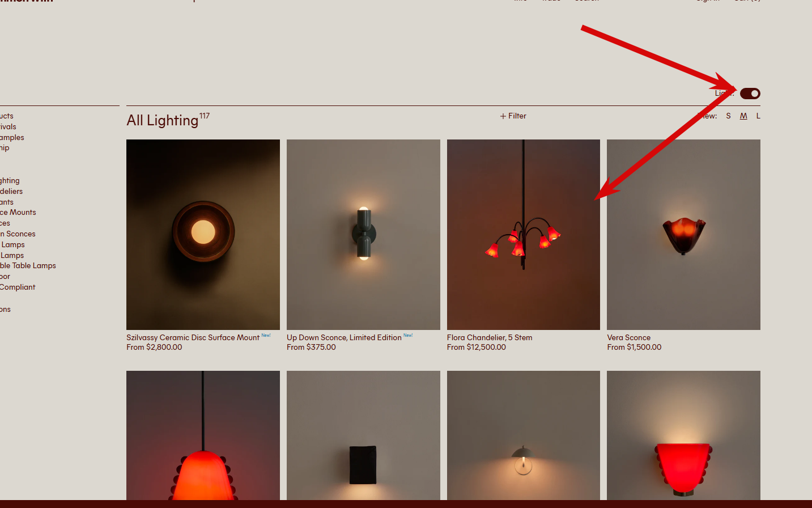Open Portable Table Lamps category
This screenshot has height=508, width=812.
[x=28, y=265]
